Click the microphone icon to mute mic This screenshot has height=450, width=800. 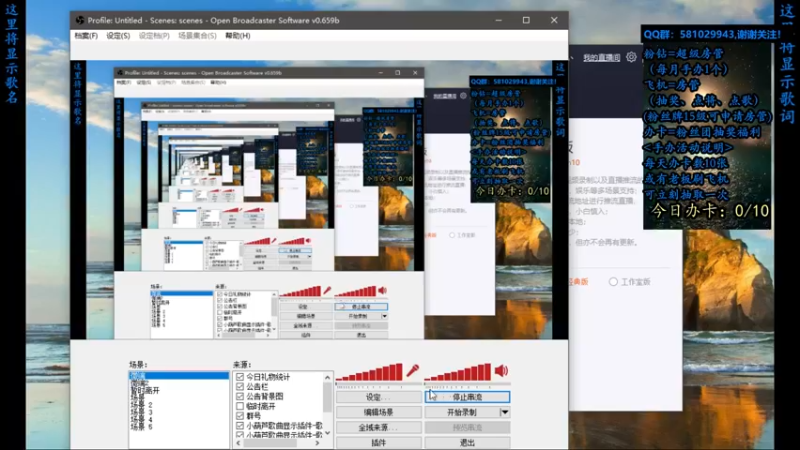point(412,371)
